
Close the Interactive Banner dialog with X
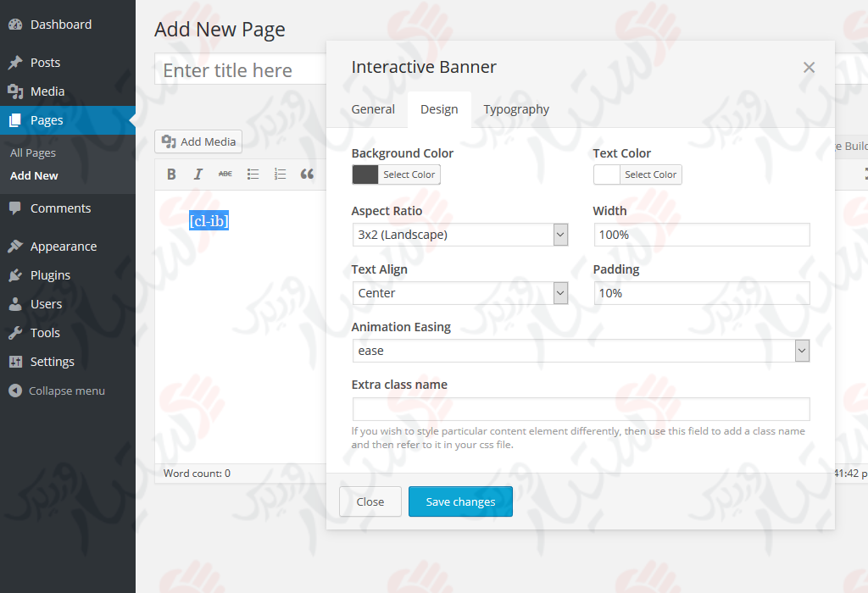point(809,68)
